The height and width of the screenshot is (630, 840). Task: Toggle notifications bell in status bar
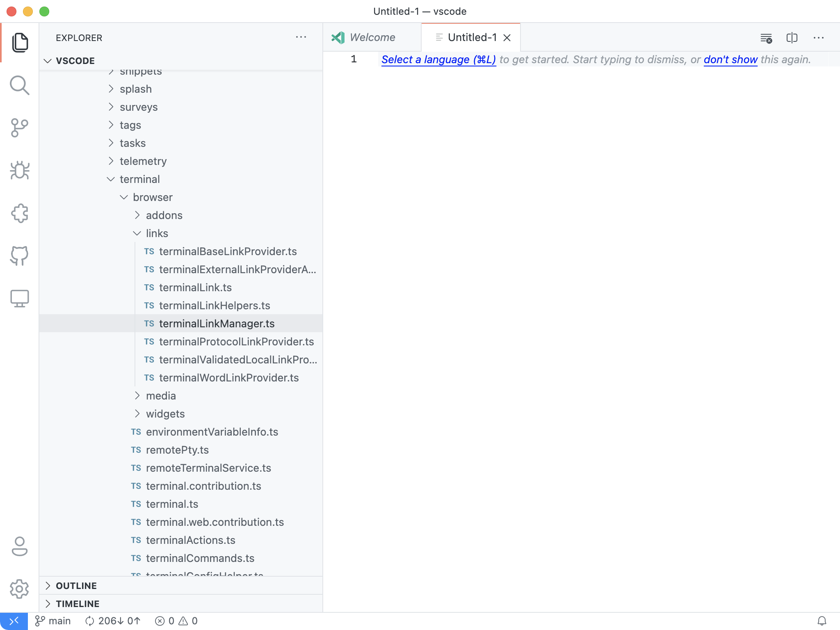[x=822, y=621]
